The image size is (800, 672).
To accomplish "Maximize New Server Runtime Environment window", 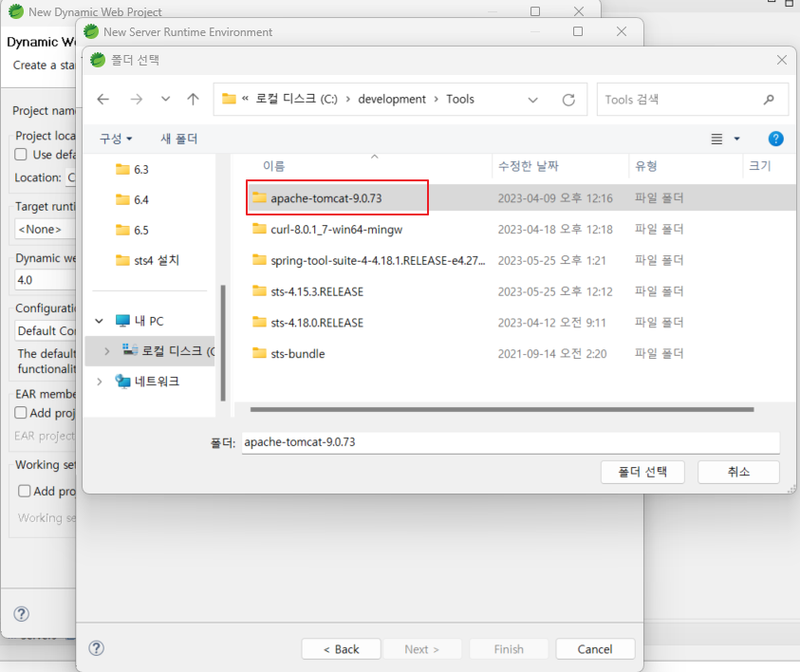I will coord(578,31).
